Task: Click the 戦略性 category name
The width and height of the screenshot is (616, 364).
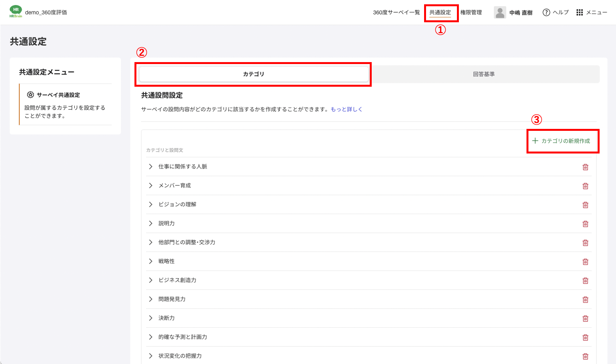Action: [167, 261]
